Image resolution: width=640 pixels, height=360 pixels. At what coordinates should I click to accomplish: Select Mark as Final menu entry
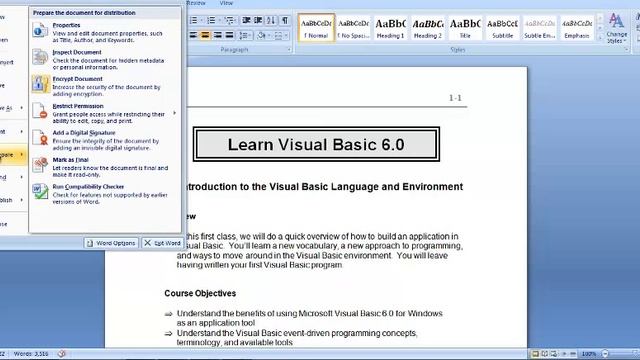[105, 167]
